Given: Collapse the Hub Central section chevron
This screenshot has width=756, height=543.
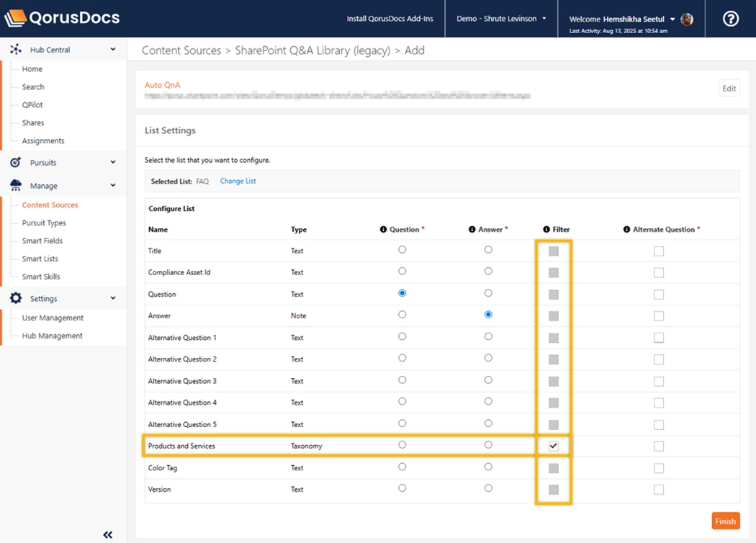Looking at the screenshot, I should pos(113,50).
